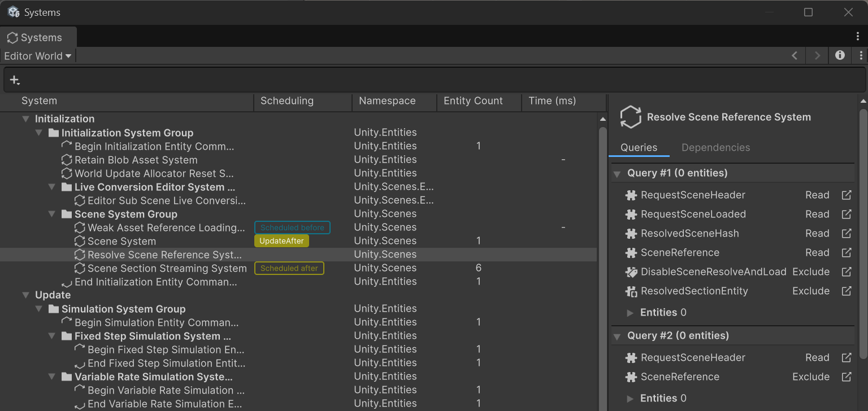
Task: Navigate forward with the right arrow
Action: click(817, 55)
